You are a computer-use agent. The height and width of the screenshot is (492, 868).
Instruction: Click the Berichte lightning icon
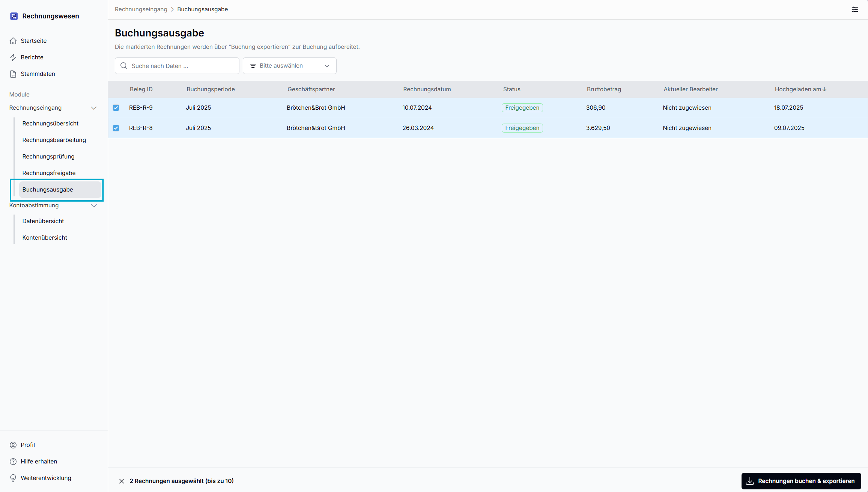pos(13,57)
